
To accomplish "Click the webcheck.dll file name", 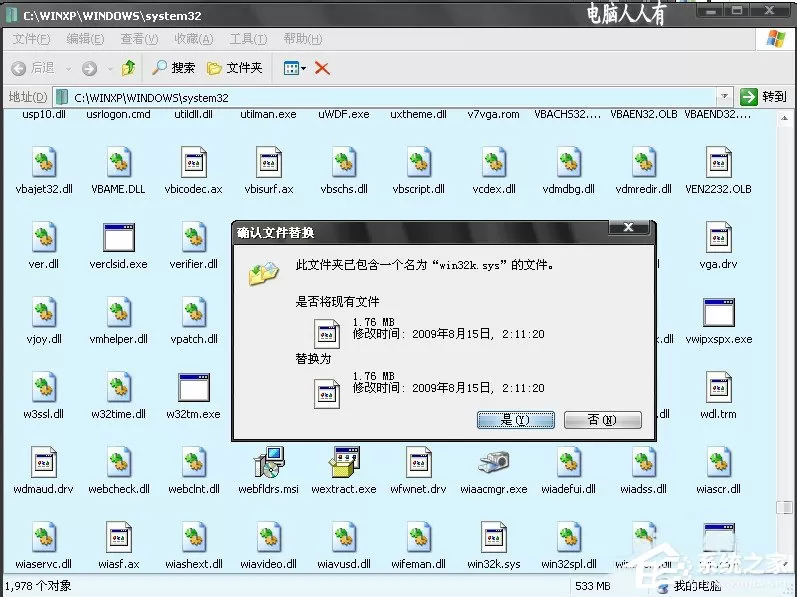I will (119, 489).
